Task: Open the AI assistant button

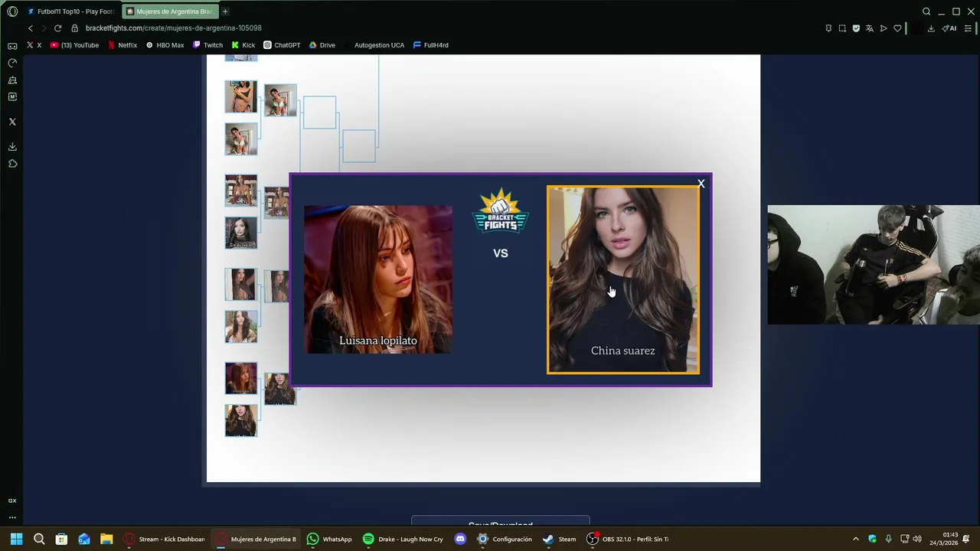Action: [x=949, y=28]
